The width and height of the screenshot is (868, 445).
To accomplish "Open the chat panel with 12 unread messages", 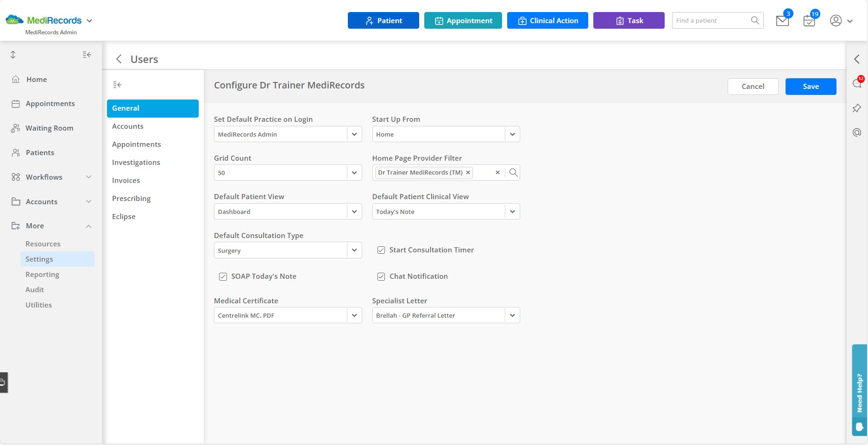I will 856,83.
